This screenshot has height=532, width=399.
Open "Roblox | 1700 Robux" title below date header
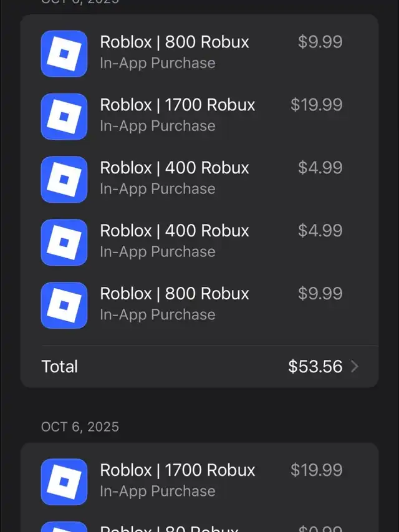point(178,470)
